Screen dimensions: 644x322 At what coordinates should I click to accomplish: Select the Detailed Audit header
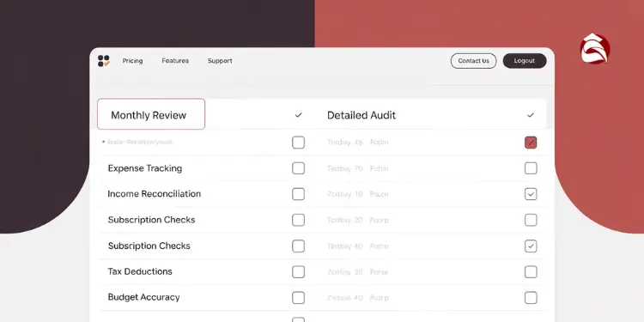tap(361, 115)
